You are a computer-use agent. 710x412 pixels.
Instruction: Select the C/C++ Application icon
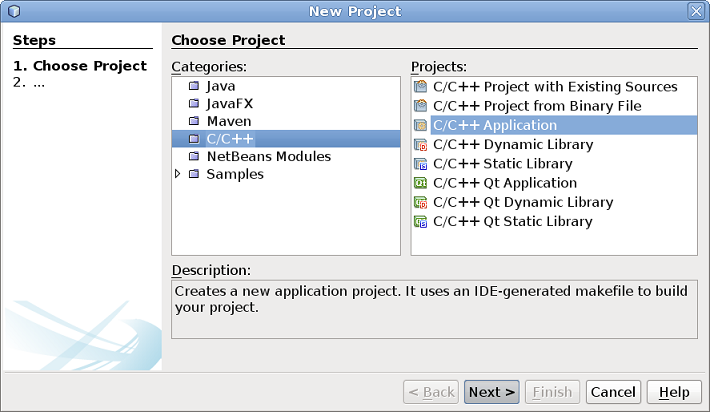pos(420,125)
